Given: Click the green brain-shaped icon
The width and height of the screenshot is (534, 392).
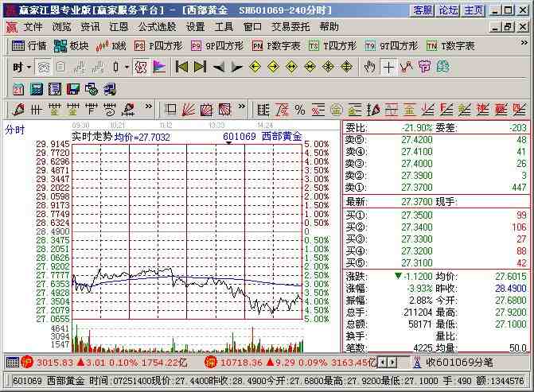Looking at the screenshot, I should click(442, 67).
